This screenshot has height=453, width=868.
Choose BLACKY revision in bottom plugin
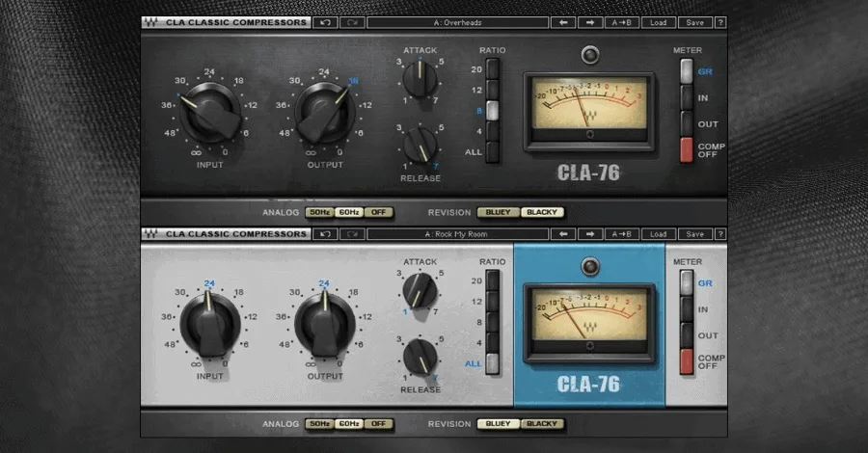click(x=542, y=424)
